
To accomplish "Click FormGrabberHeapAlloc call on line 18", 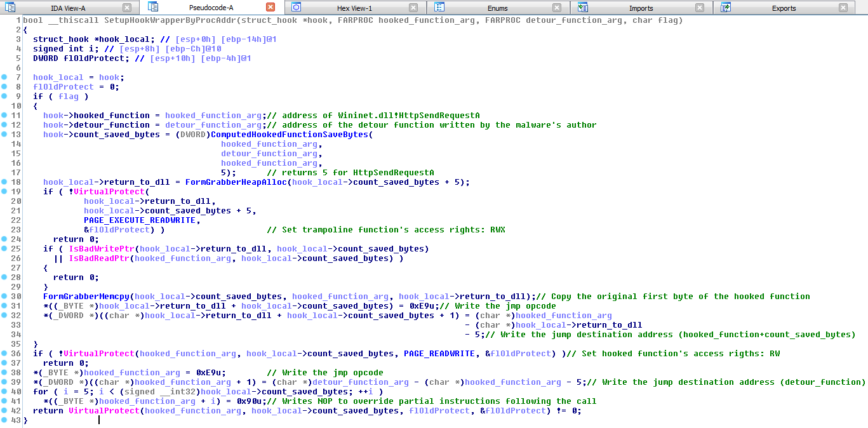I will [236, 182].
